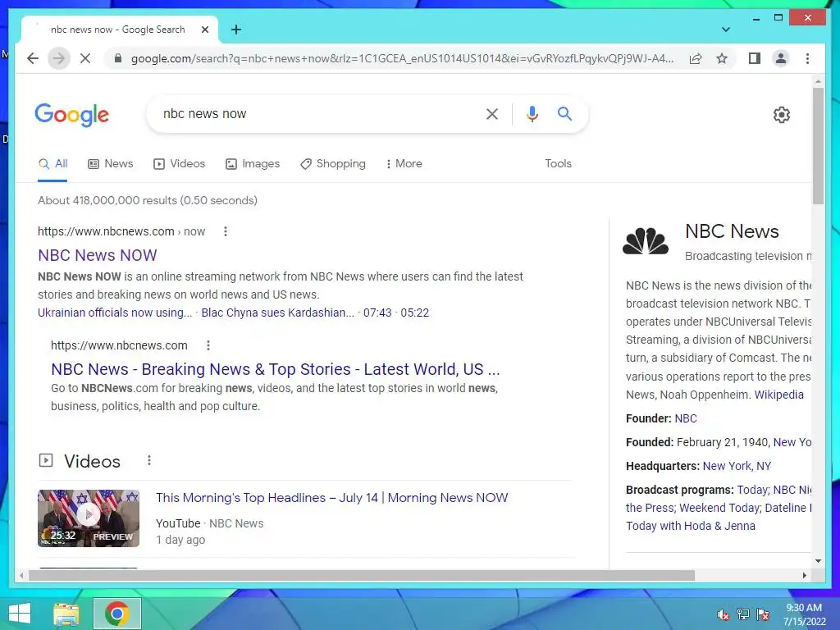Switch to the Videos tab
Image resolution: width=840 pixels, height=630 pixels.
[179, 164]
